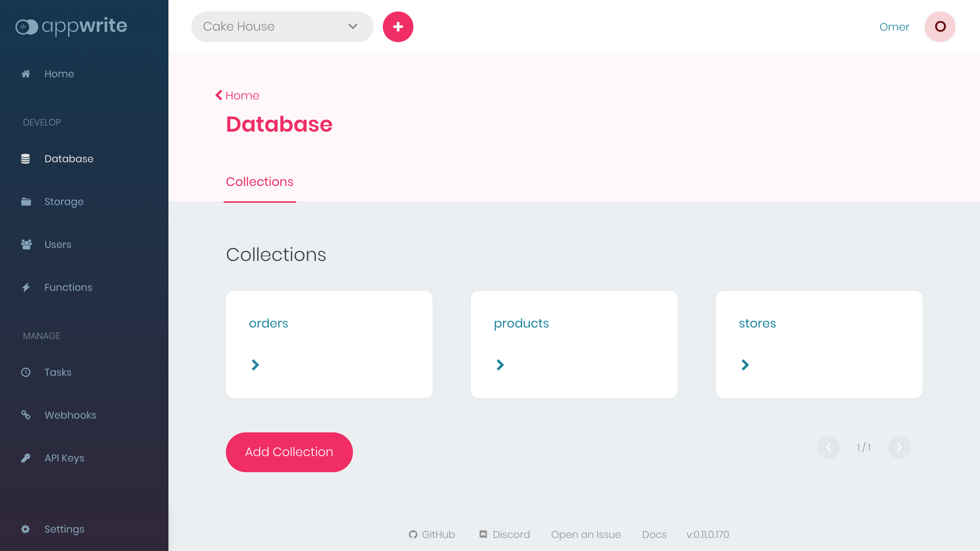This screenshot has height=551, width=980.
Task: Click the Tasks clock icon
Action: [26, 372]
